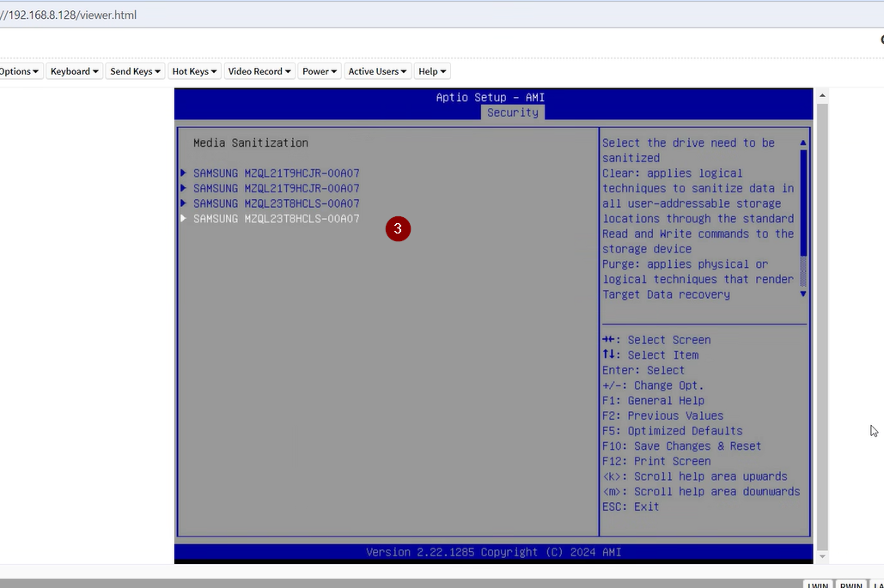This screenshot has height=588, width=884.
Task: Click the viewer scrollbar up arrow
Action: pos(822,96)
